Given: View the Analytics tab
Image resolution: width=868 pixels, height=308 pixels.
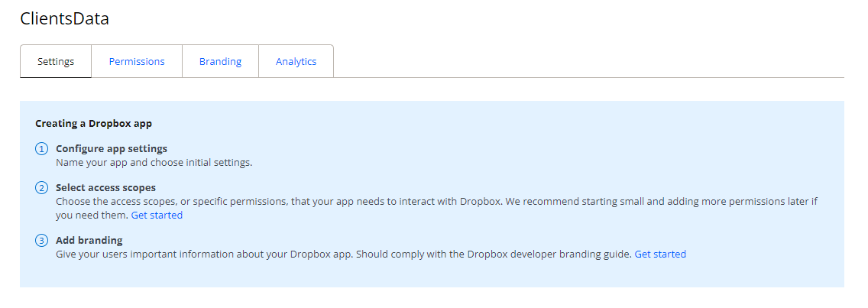Looking at the screenshot, I should 296,62.
